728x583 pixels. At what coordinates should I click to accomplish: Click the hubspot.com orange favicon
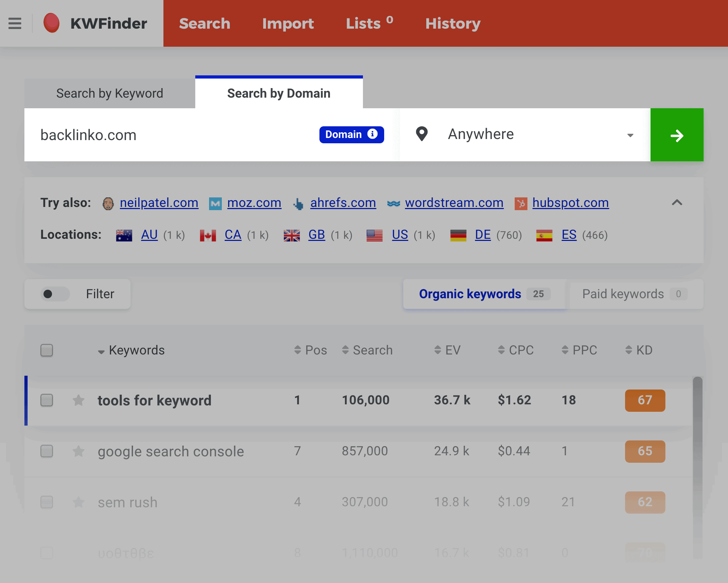(521, 203)
